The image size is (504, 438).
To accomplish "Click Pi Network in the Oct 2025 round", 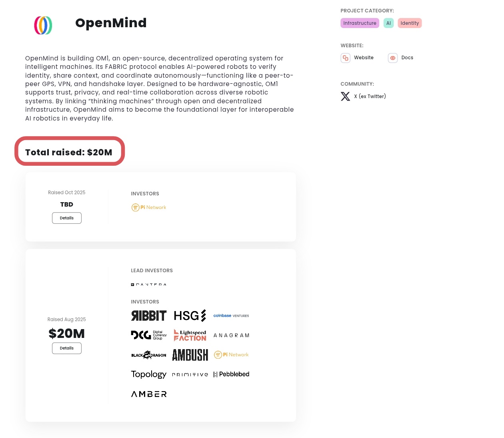I will point(149,207).
